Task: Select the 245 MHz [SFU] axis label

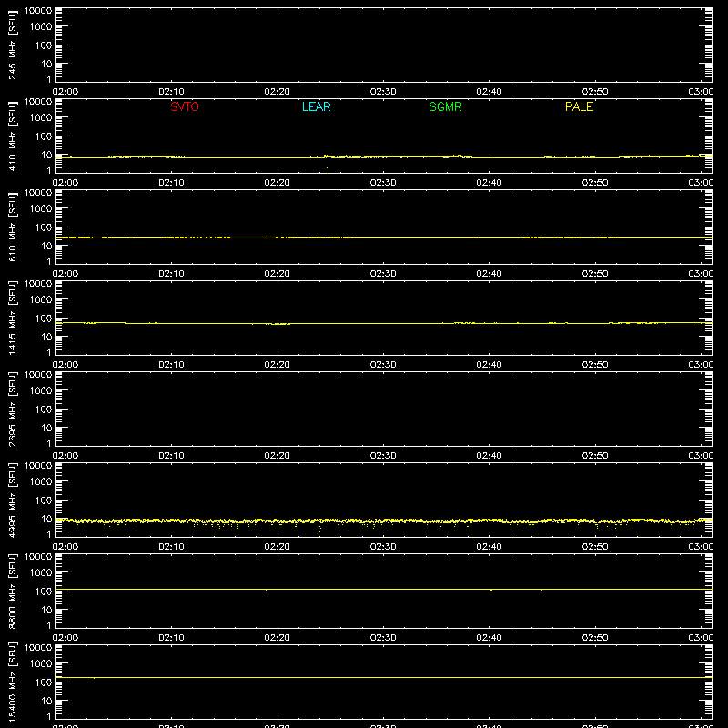Action: pos(12,45)
